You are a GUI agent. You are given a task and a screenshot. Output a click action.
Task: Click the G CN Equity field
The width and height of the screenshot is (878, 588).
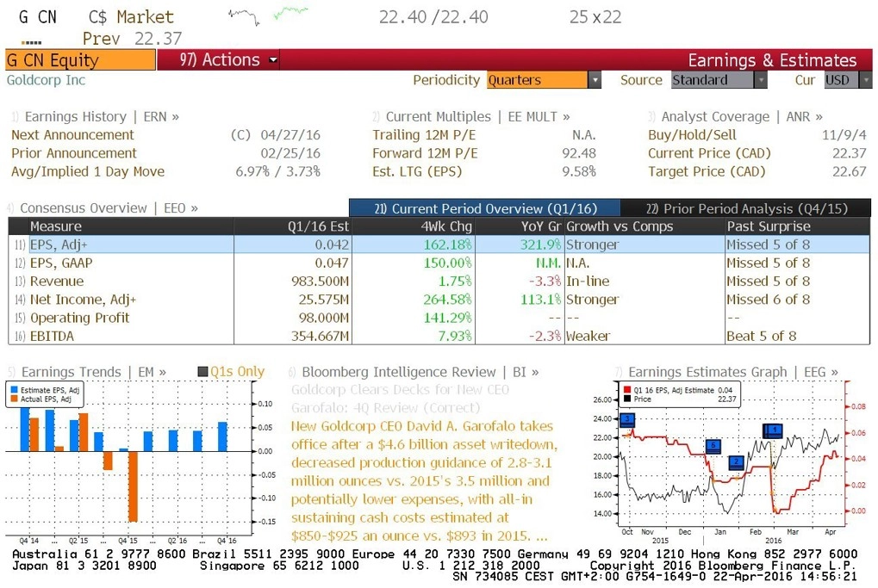pyautogui.click(x=80, y=60)
